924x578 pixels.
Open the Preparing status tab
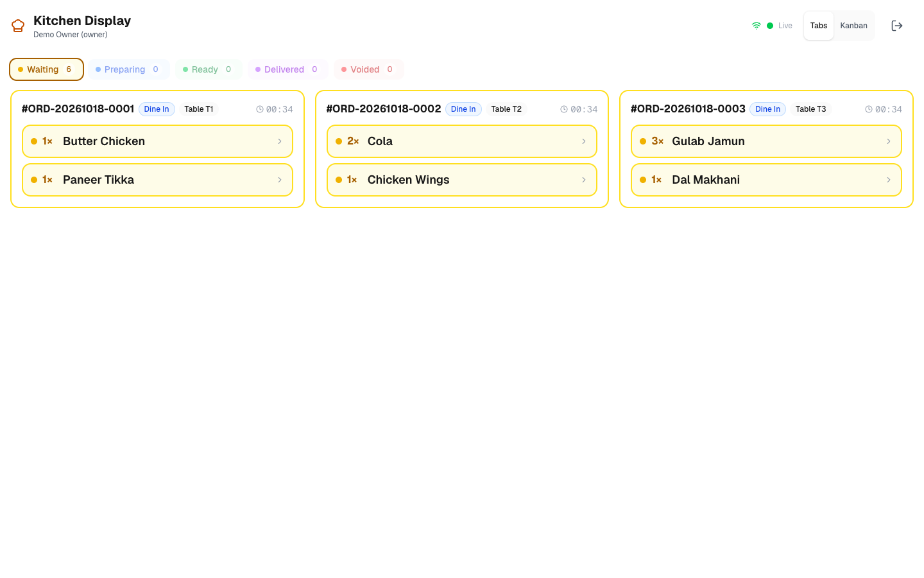(129, 69)
